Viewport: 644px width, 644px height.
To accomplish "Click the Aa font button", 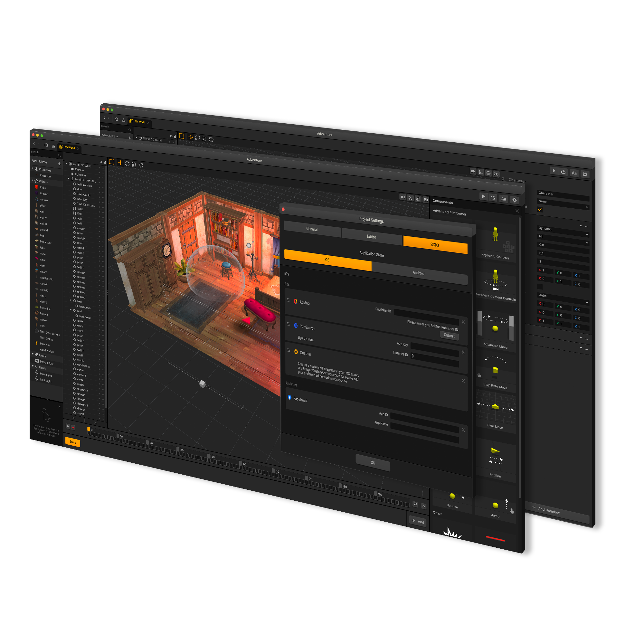I will coord(504,199).
